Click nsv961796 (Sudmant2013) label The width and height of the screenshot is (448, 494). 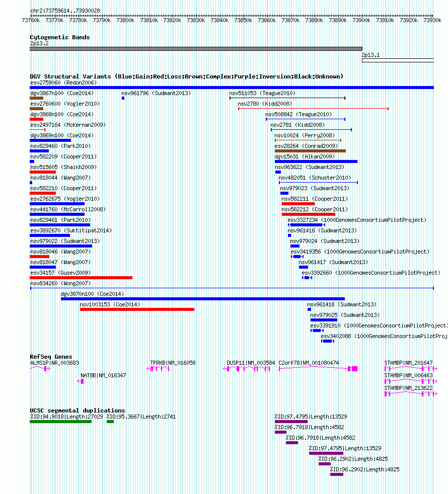[156, 93]
